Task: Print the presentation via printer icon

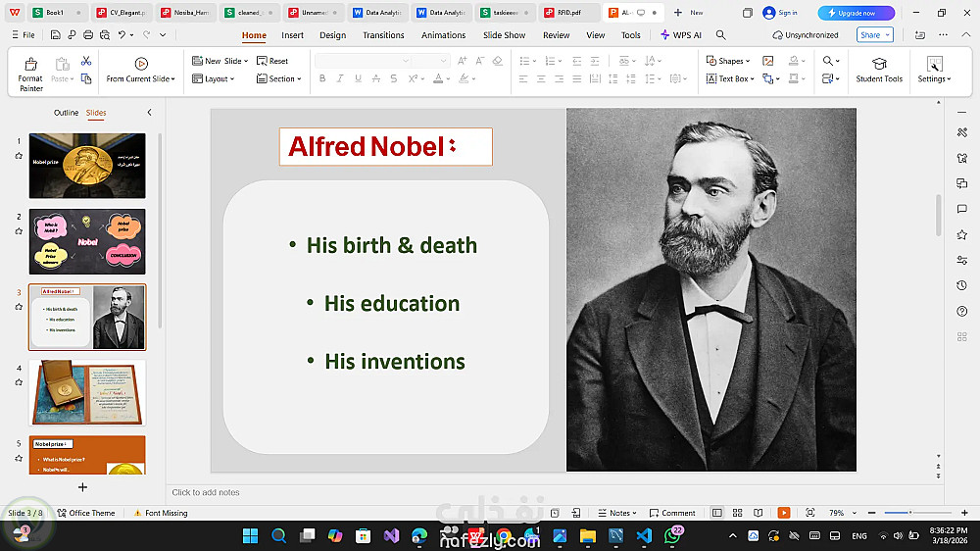Action: (x=88, y=35)
